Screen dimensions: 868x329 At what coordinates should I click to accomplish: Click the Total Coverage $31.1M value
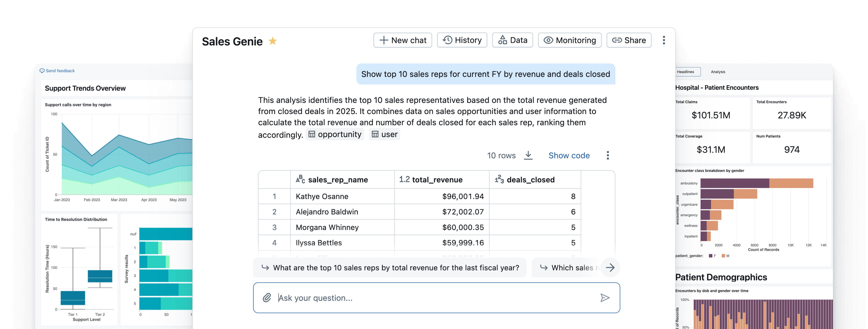click(x=711, y=150)
